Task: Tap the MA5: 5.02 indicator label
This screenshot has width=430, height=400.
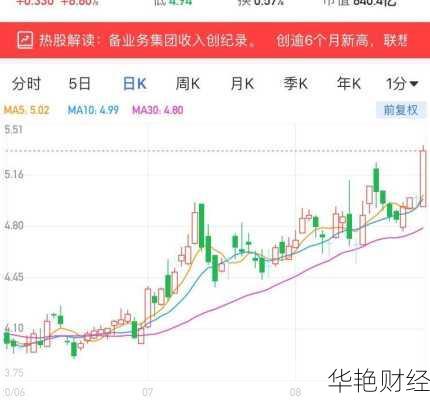Action: click(27, 110)
